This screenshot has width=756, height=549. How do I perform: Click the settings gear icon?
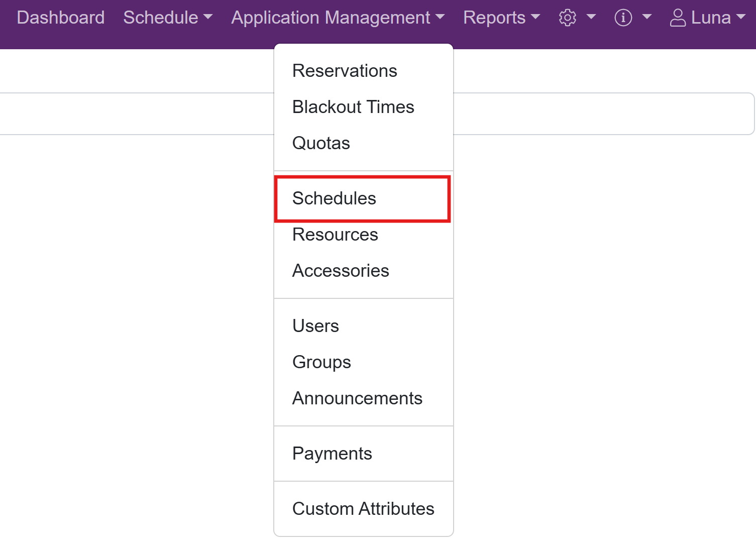(x=568, y=18)
